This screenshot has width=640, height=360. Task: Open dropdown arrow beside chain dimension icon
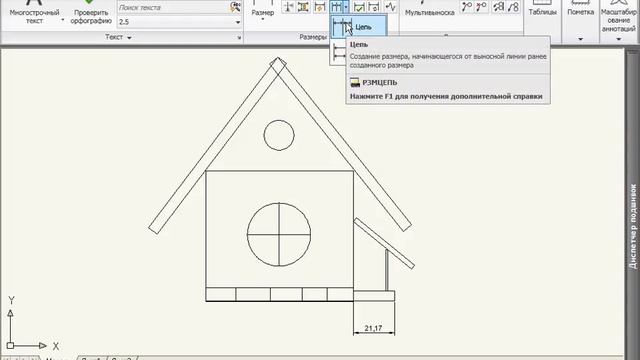pyautogui.click(x=346, y=7)
